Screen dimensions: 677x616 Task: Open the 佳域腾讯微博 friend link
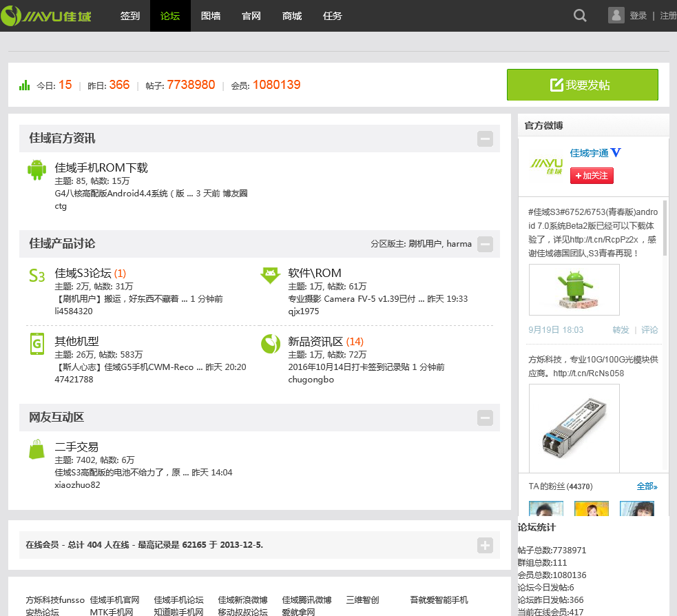pos(306,600)
